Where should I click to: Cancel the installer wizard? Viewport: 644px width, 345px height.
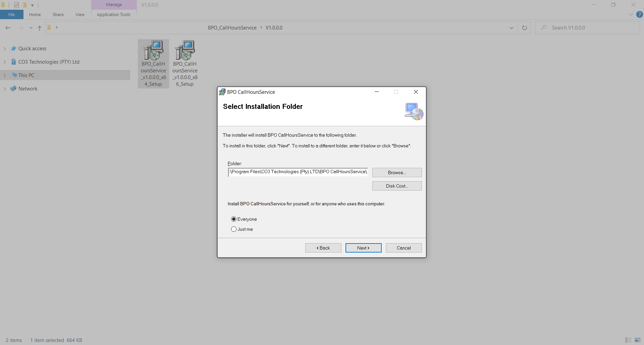pos(404,248)
